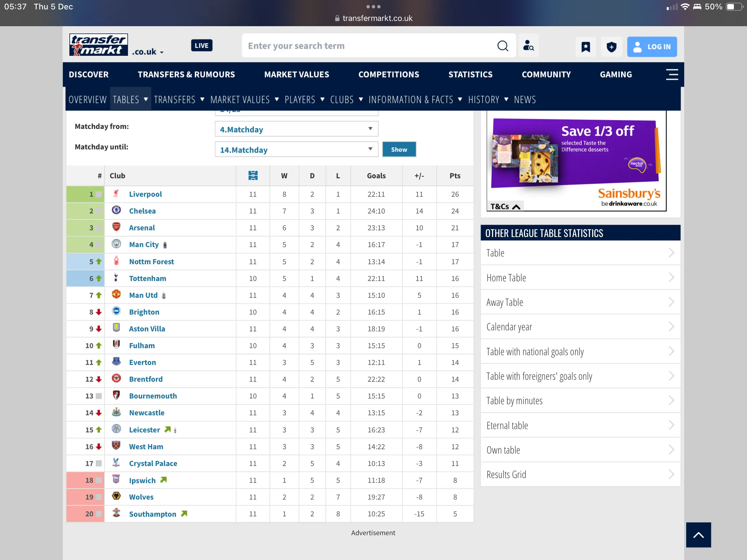Click the bookmark star watchlist icon
Image resolution: width=747 pixels, height=560 pixels.
585,47
